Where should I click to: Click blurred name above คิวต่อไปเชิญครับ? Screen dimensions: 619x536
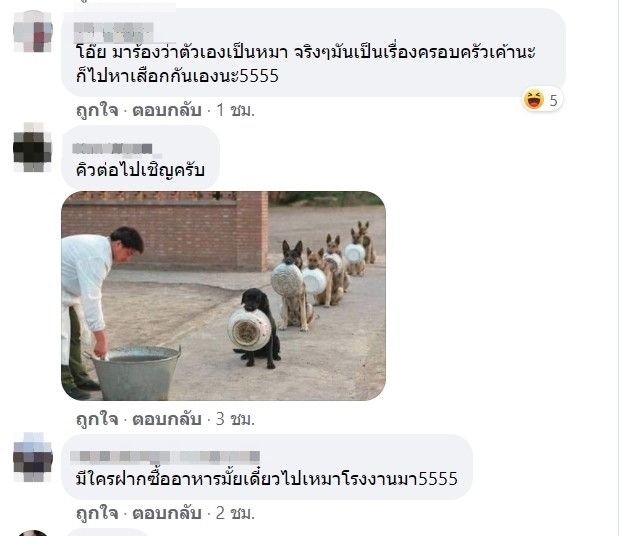[113, 149]
